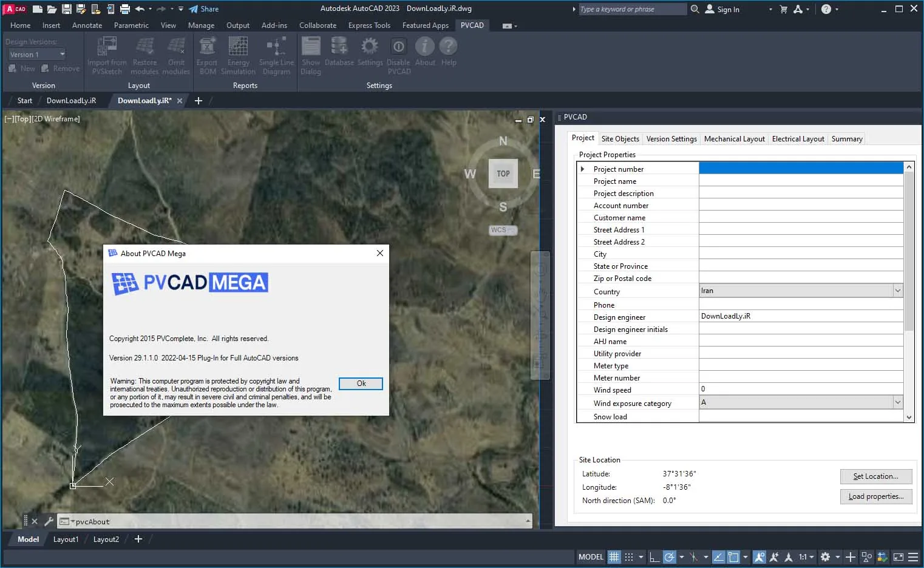
Task: Open the Country dropdown showing Iran
Action: click(x=801, y=291)
